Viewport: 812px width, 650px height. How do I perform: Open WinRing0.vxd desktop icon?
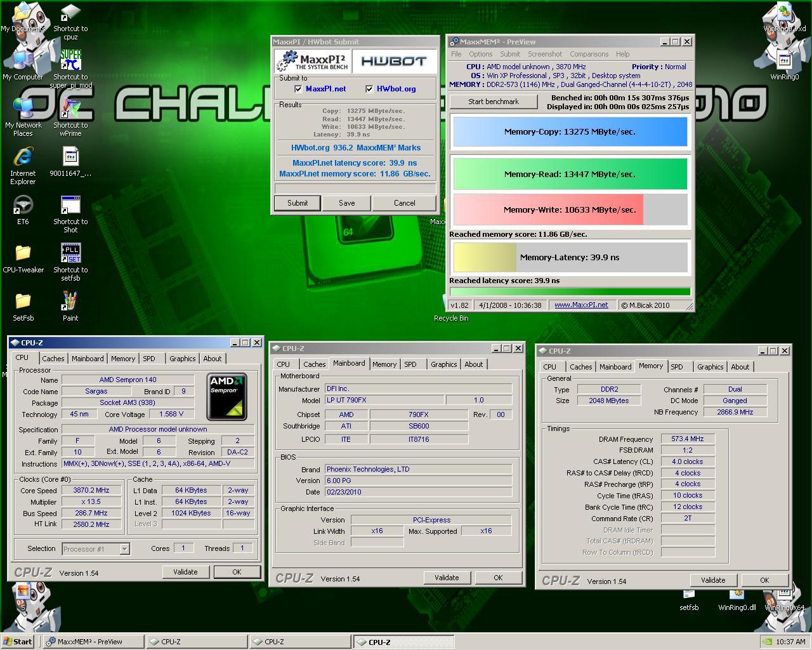click(x=785, y=18)
